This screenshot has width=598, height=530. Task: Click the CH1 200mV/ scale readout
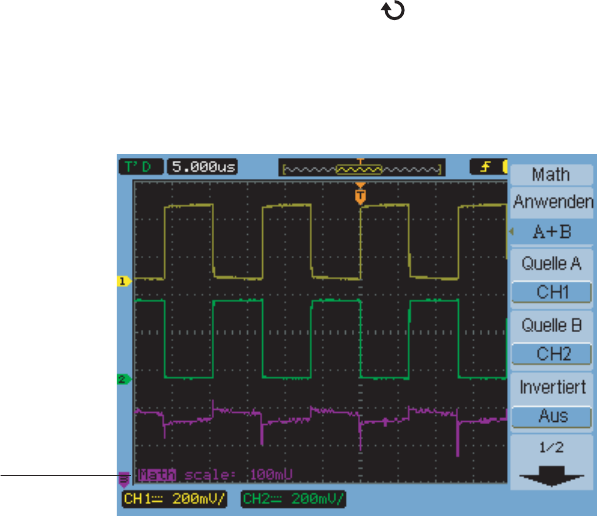pyautogui.click(x=174, y=499)
